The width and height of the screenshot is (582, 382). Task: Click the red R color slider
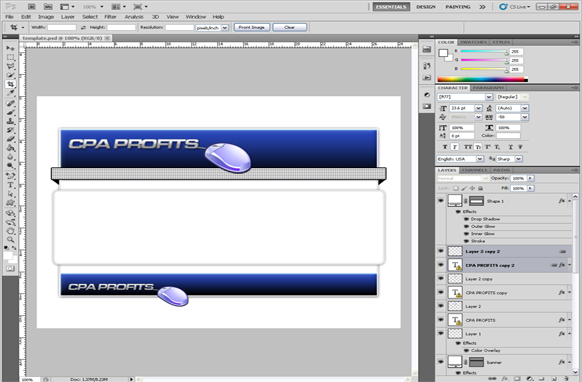484,51
